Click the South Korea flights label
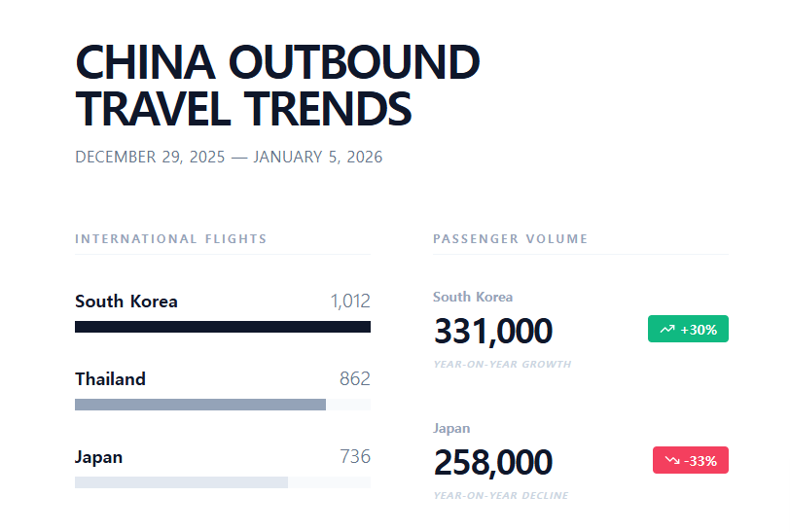This screenshot has height=532, width=790. [126, 301]
